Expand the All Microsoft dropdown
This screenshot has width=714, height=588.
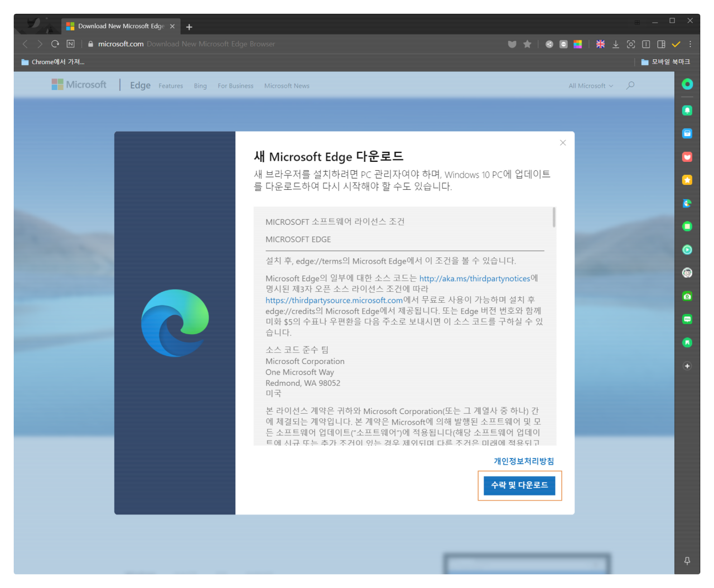click(x=591, y=86)
